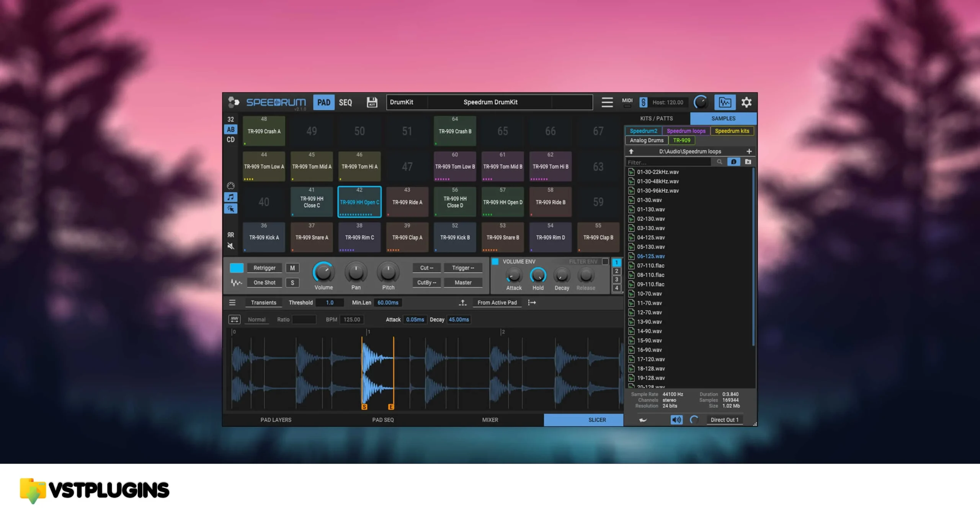The height and width of the screenshot is (519, 980).
Task: Click the Threshold value field
Action: [330, 303]
